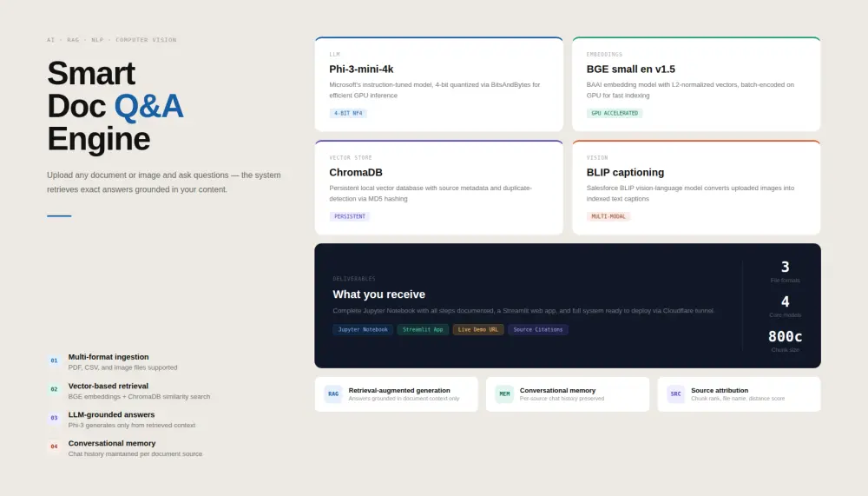Click the Per-source chat history preserved line
Viewport: 868px width, 496px height.
[562, 399]
